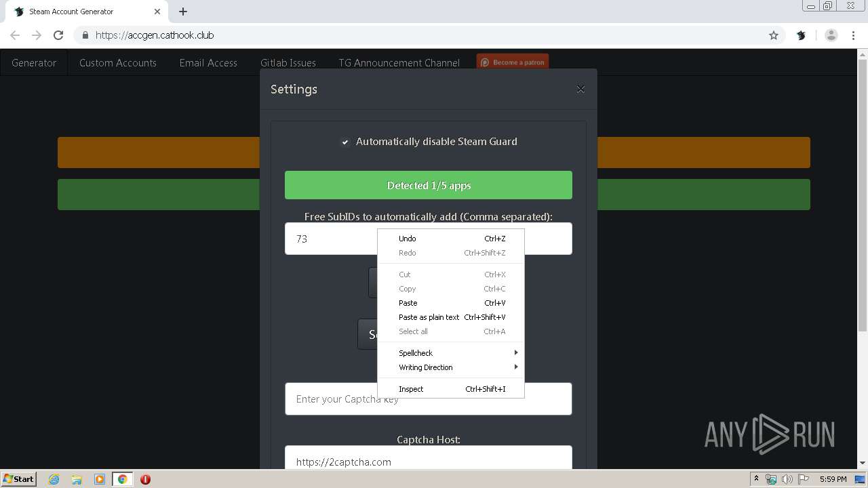This screenshot has width=868, height=488.
Task: Click the Detected 1/5 apps button
Action: [x=429, y=185]
